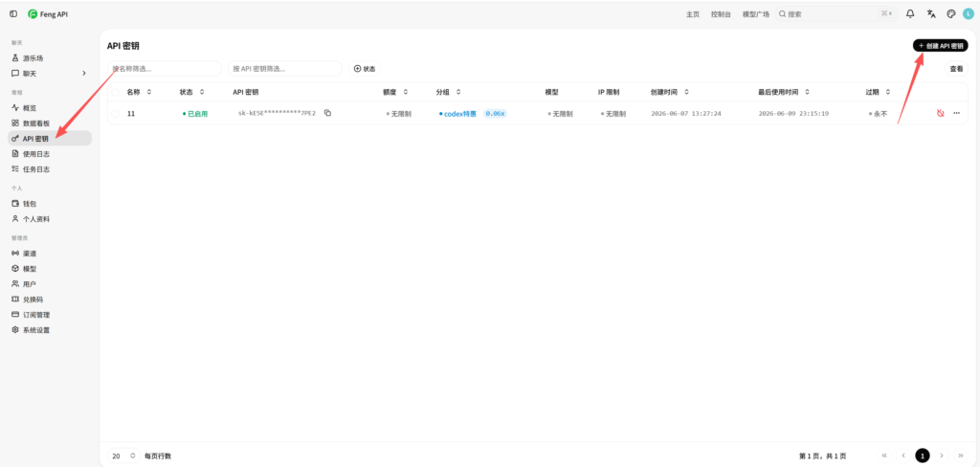Go to first page
Image resolution: width=980 pixels, height=467 pixels.
883,456
